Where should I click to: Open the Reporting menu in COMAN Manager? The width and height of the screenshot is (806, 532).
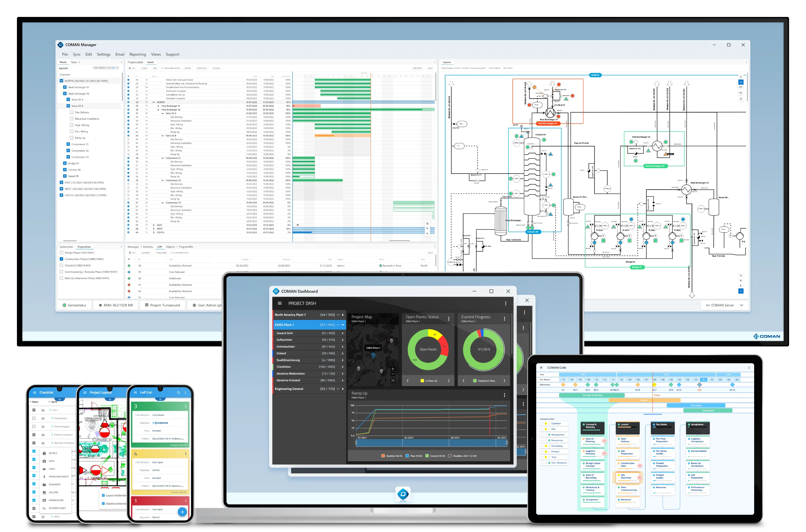click(x=137, y=54)
